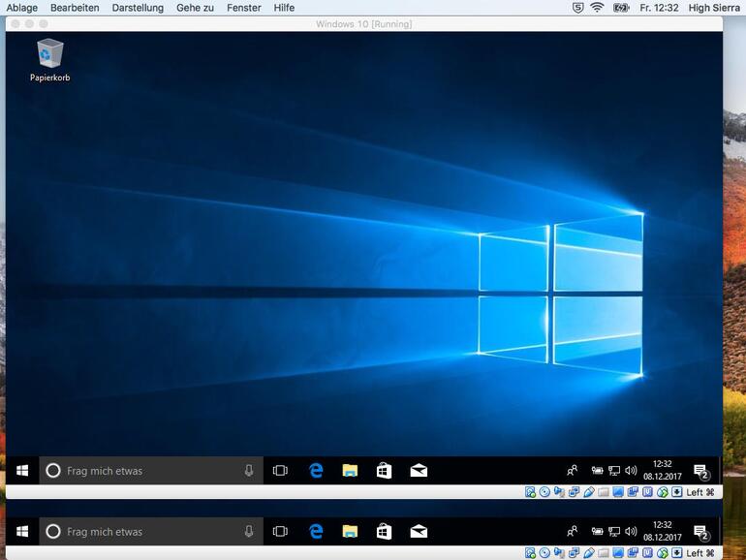This screenshot has width=746, height=560.
Task: Click audio speaker icon in main VirtualBox status bar
Action: [x=559, y=492]
